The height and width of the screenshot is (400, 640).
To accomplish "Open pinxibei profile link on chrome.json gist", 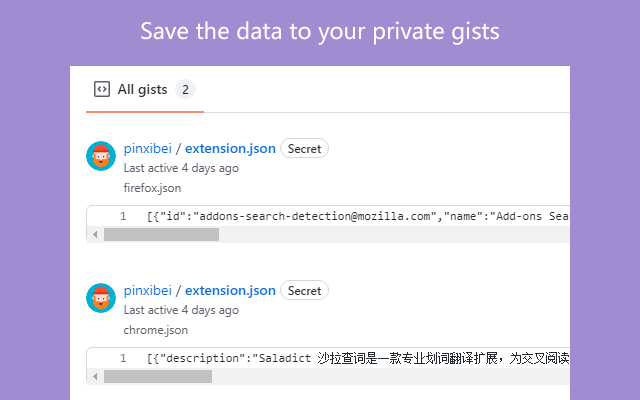I will (x=148, y=291).
